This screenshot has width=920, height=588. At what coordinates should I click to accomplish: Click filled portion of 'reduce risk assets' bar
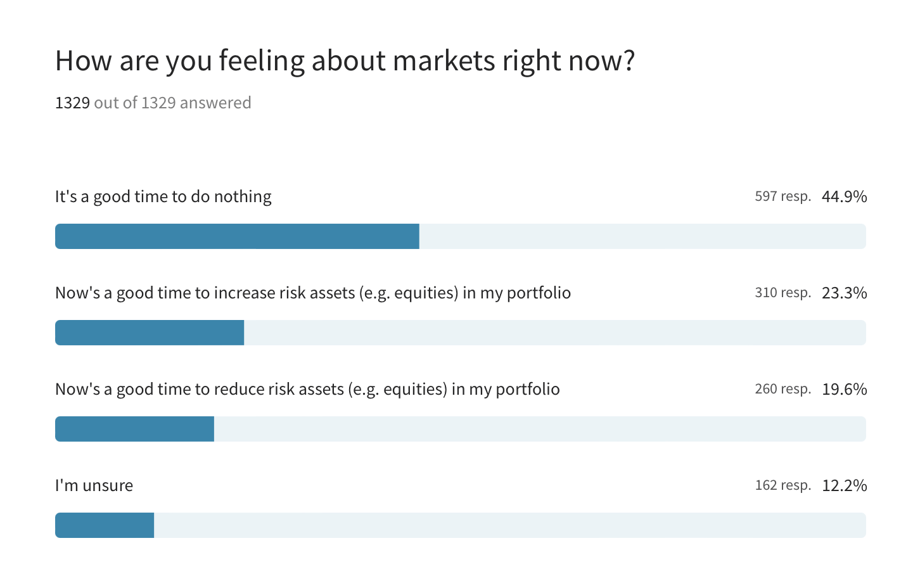pyautogui.click(x=134, y=429)
